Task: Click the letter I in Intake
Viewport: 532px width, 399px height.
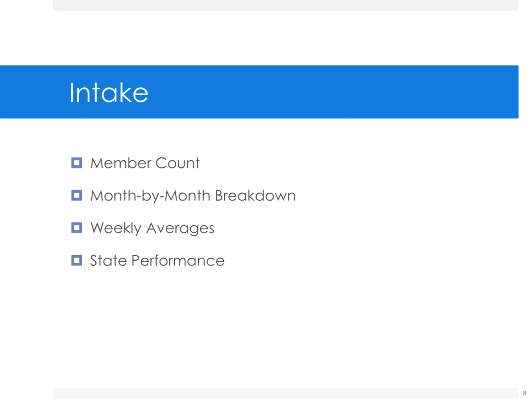Action: pyautogui.click(x=72, y=93)
